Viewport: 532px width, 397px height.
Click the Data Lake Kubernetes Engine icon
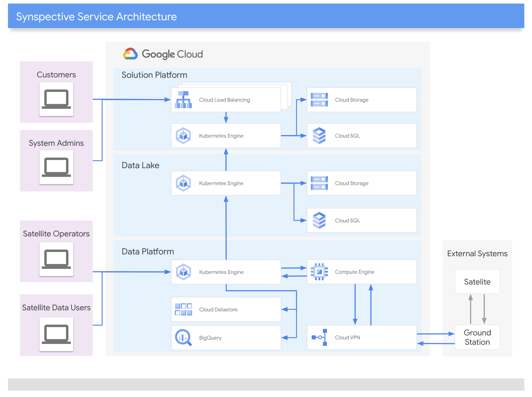183,183
